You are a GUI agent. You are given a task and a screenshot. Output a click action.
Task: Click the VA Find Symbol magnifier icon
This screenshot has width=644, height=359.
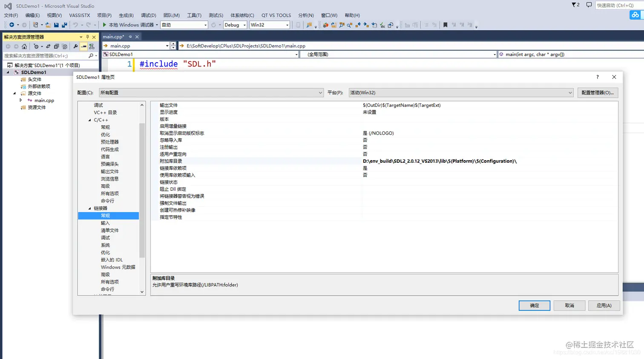[x=349, y=25]
